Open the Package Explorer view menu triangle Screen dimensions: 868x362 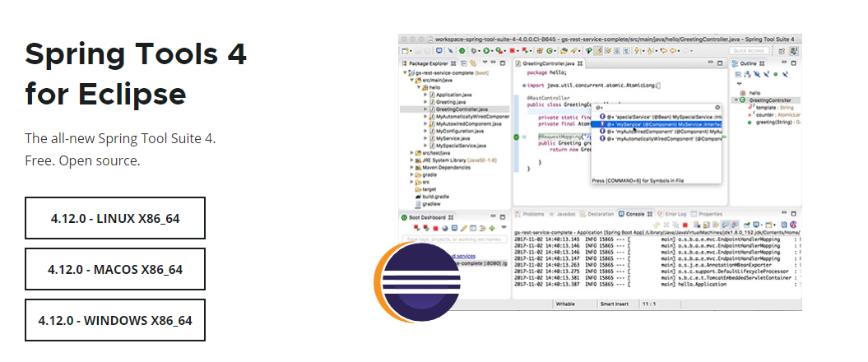pyautogui.click(x=485, y=62)
